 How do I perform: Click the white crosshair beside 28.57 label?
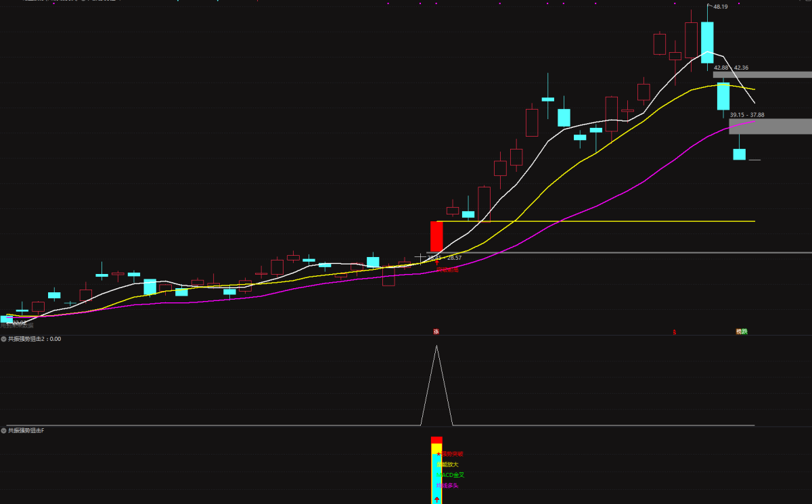click(422, 258)
